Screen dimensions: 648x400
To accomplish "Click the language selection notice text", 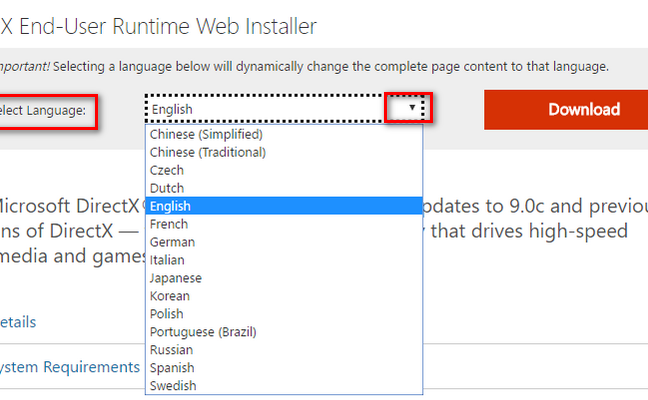I will click(304, 66).
